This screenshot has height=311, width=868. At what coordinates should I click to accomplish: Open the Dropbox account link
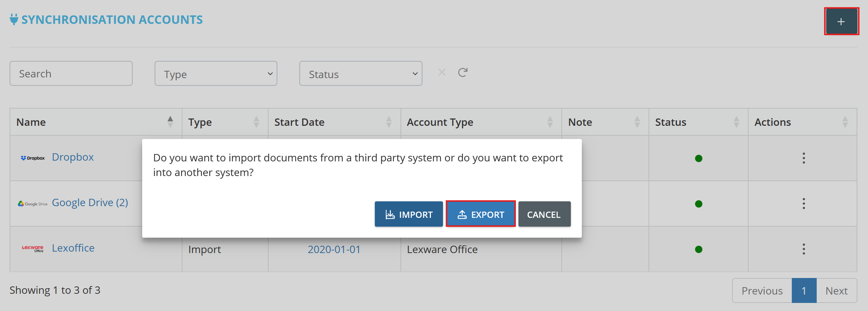(73, 157)
